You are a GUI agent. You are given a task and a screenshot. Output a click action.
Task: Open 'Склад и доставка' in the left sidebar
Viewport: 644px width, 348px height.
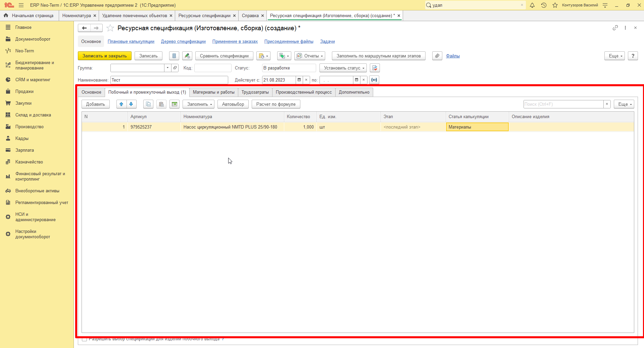coord(33,115)
